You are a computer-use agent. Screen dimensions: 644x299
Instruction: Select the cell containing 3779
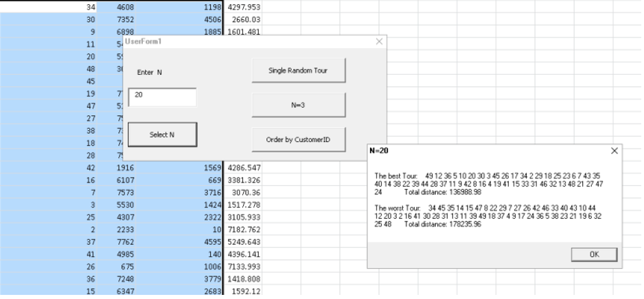click(179, 279)
